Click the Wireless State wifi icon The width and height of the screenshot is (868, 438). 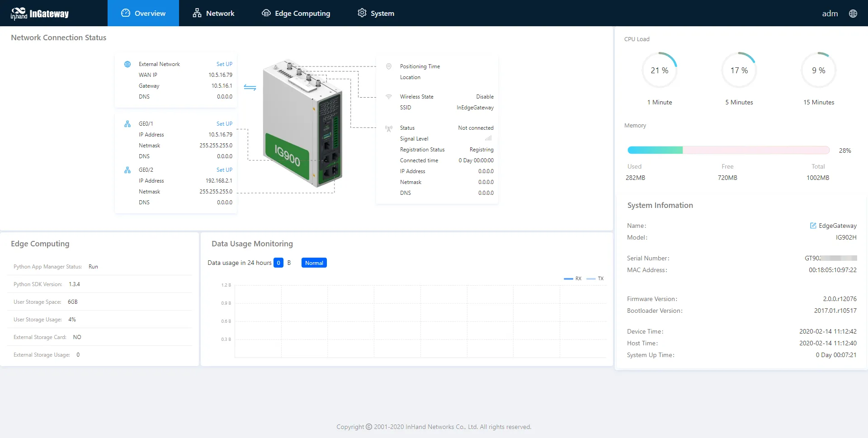388,97
